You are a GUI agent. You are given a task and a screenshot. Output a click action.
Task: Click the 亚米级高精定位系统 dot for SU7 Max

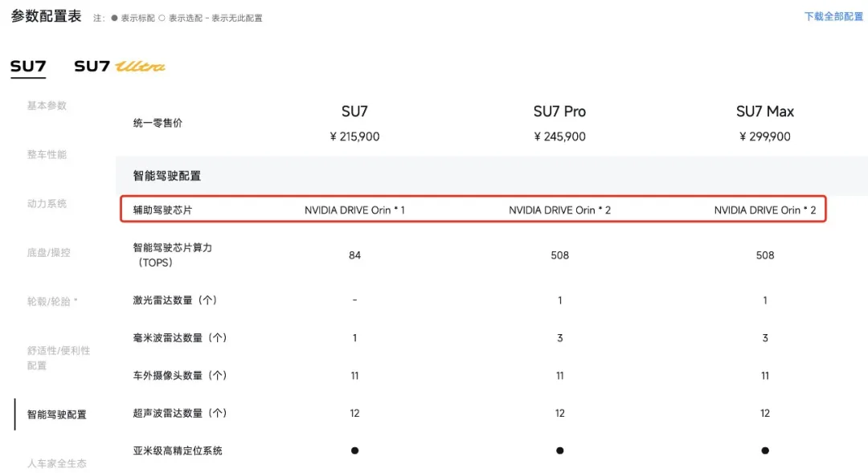point(765,451)
